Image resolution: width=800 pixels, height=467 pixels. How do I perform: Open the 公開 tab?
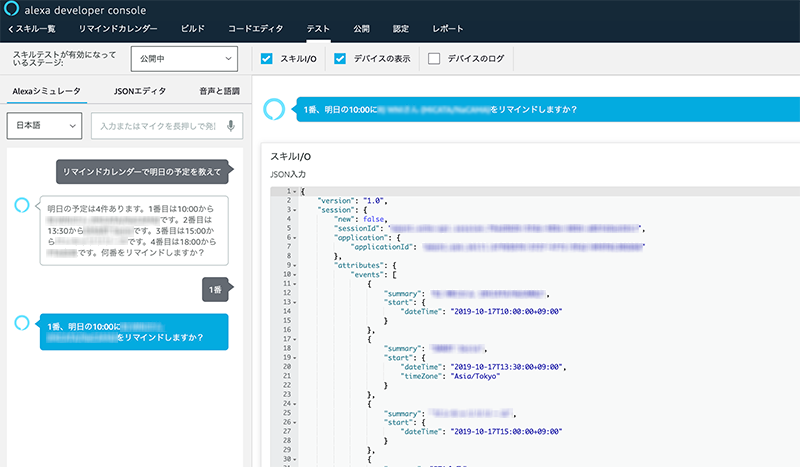[x=361, y=29]
